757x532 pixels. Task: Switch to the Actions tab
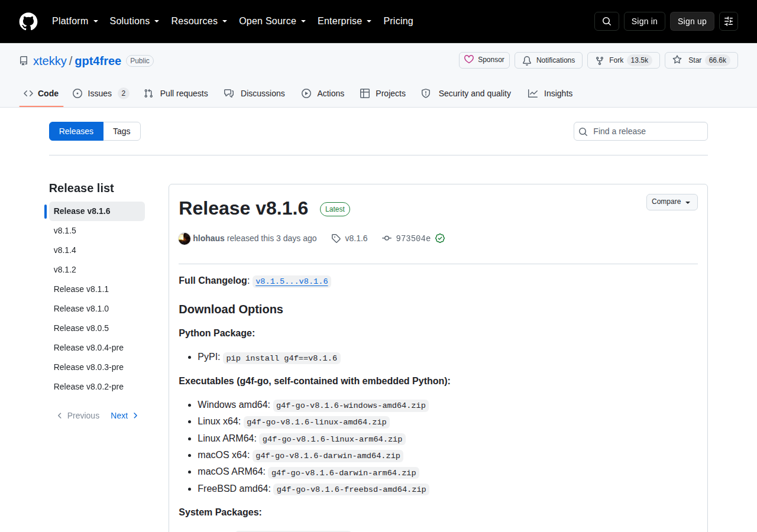[323, 93]
